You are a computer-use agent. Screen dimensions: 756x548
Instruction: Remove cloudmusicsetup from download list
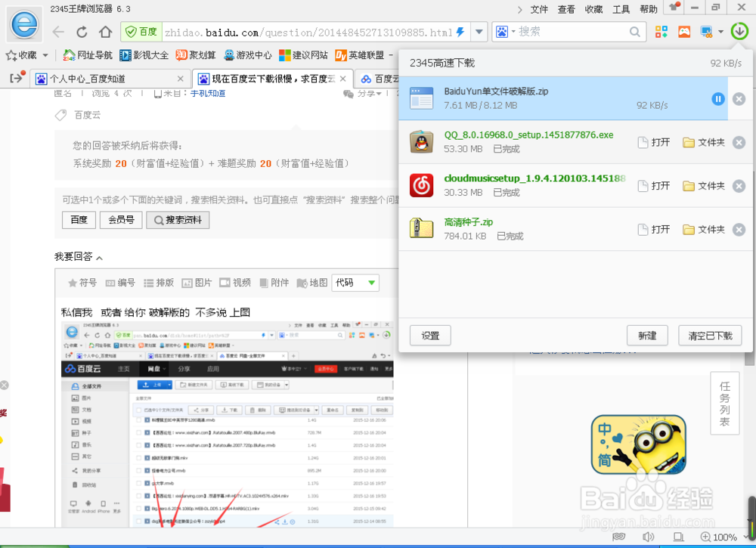pos(739,186)
